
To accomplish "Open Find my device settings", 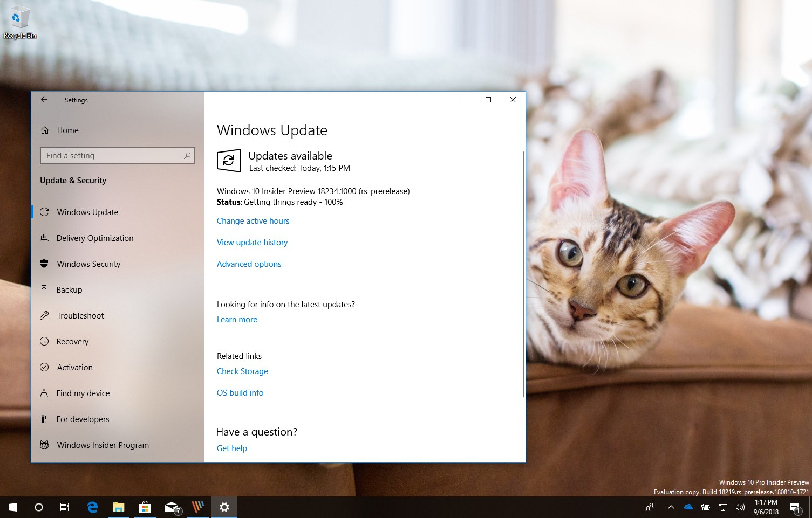I will 118,393.
